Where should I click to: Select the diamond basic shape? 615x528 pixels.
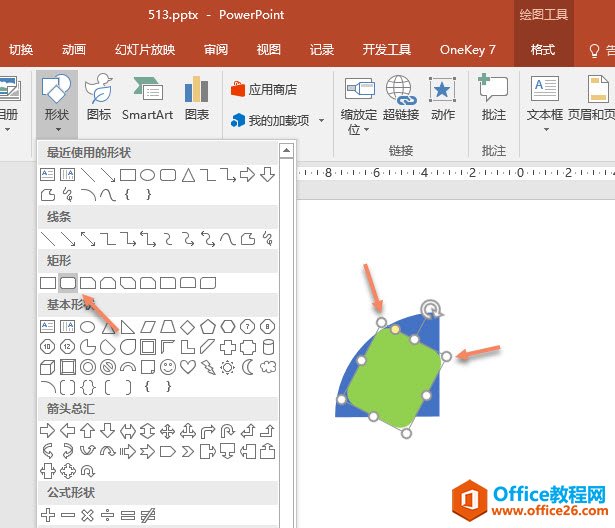coord(187,326)
